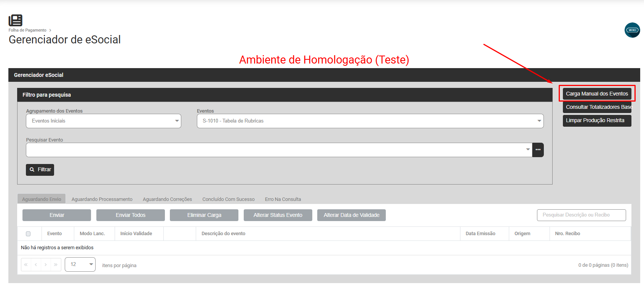Jump to the last results page
The height and width of the screenshot is (285, 644).
56,264
